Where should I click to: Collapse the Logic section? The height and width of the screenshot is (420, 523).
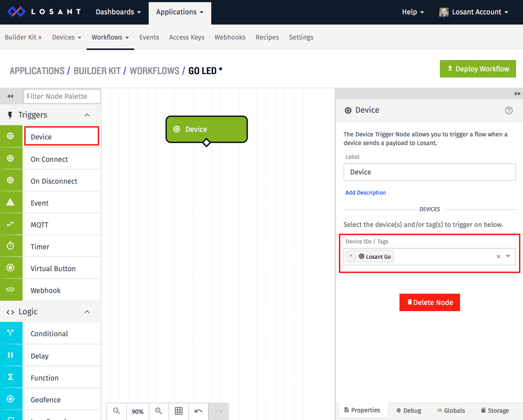pos(87,312)
